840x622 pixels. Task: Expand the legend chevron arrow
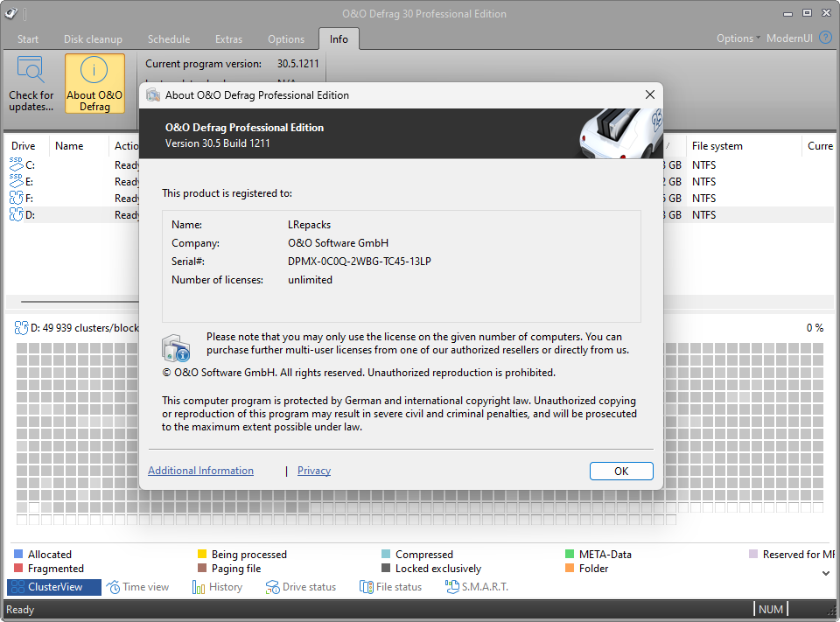point(825,573)
